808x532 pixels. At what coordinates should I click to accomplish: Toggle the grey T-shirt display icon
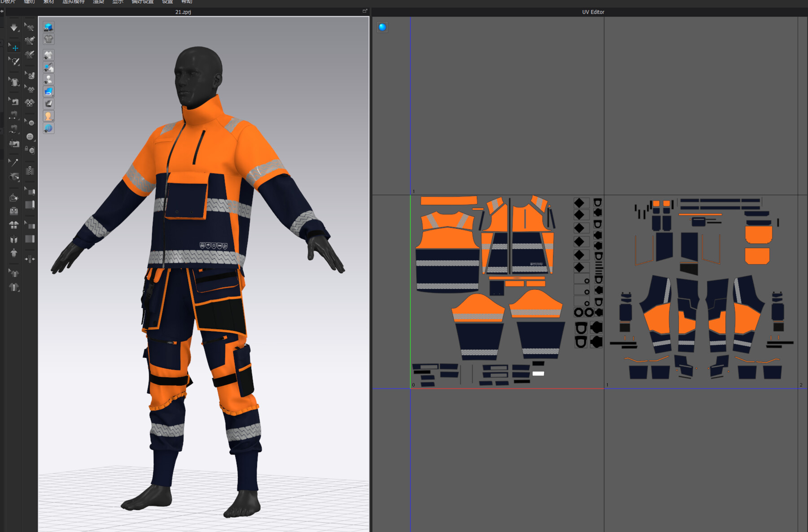pos(48,39)
